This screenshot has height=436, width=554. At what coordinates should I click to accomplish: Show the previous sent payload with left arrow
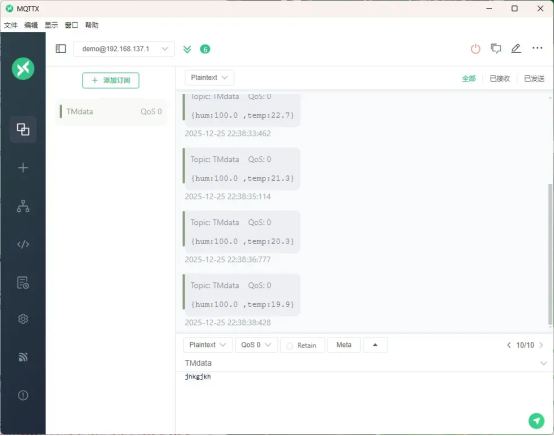[x=509, y=345]
